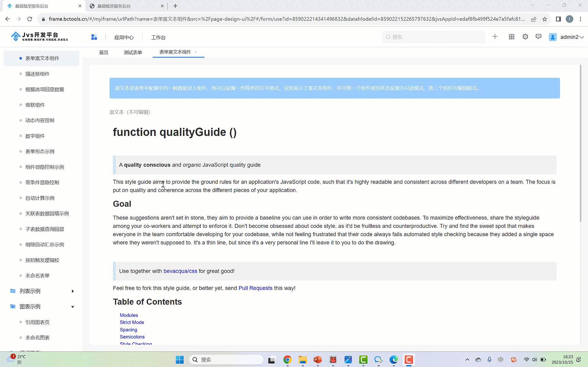Open the Modules contents link
Image resolution: width=588 pixels, height=367 pixels.
pyautogui.click(x=129, y=315)
